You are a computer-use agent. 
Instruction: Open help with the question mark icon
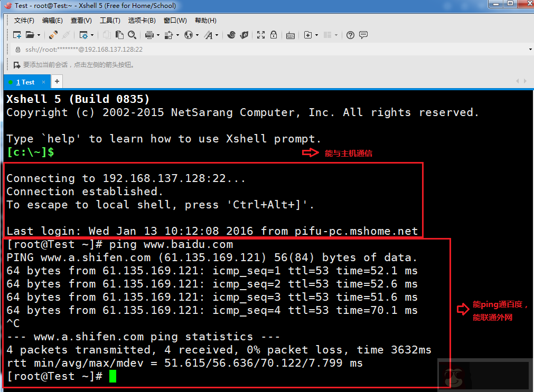point(350,35)
